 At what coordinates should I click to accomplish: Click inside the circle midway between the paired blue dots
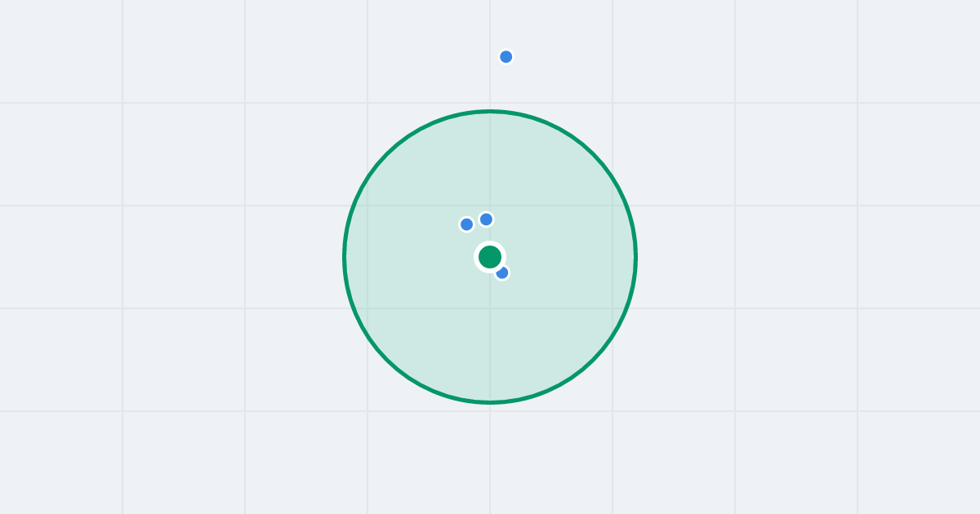476,222
